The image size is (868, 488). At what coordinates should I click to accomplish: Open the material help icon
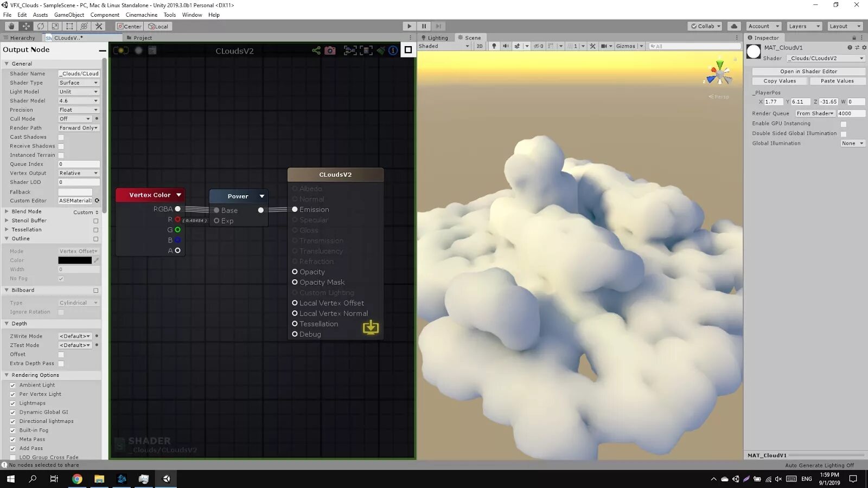click(x=850, y=48)
